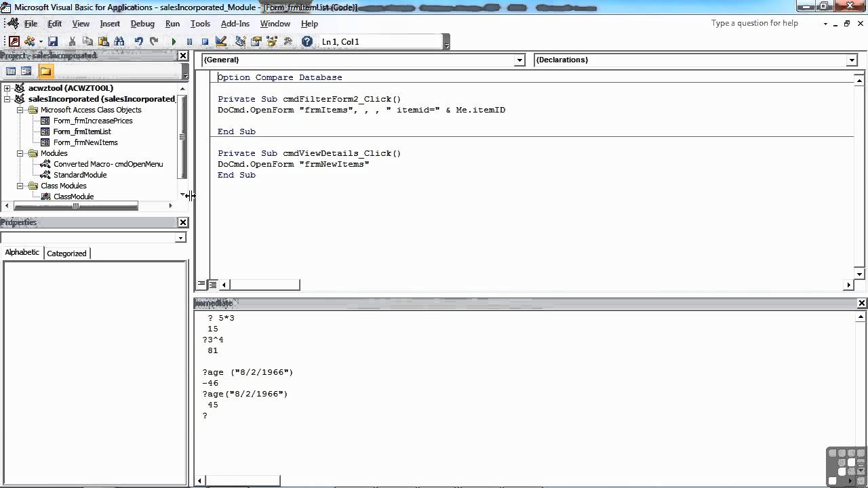Switch back to Microsoft Access via toolbar icon
Image resolution: width=868 pixels, height=488 pixels.
14,41
